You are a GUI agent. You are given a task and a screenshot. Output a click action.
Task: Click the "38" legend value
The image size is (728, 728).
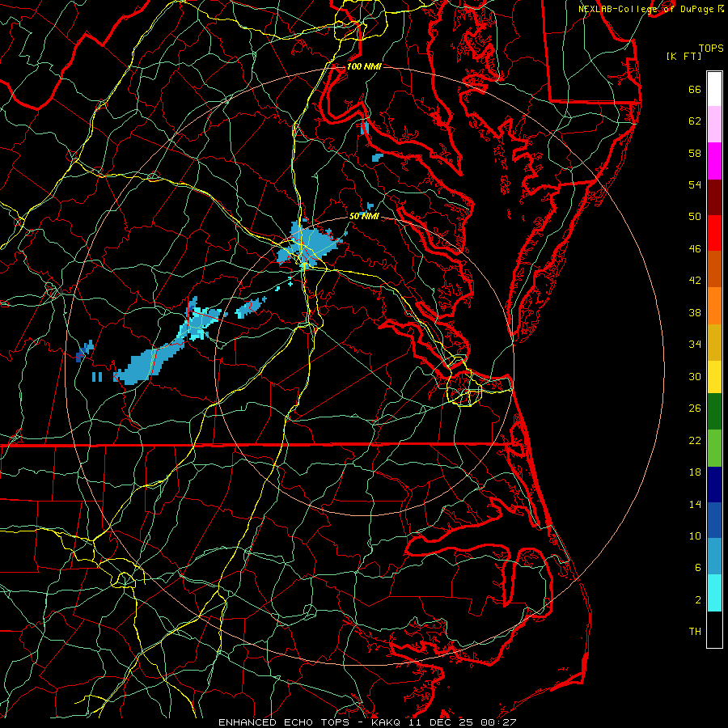coord(695,313)
